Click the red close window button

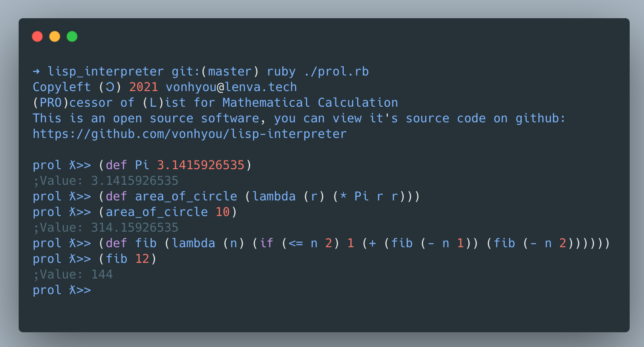37,36
